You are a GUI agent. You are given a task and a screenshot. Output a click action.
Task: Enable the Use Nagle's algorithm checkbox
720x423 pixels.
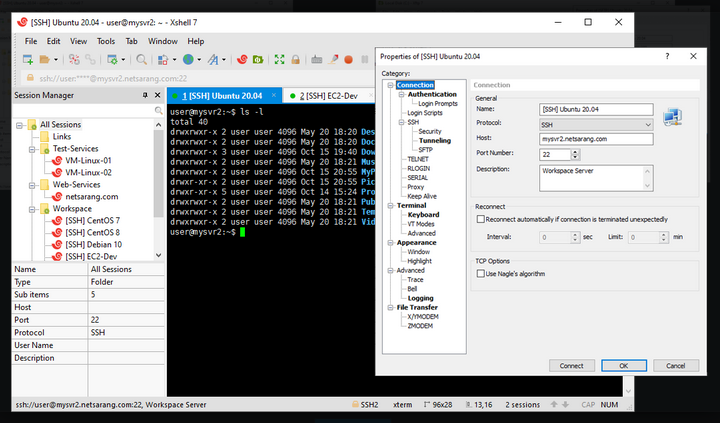(x=480, y=274)
